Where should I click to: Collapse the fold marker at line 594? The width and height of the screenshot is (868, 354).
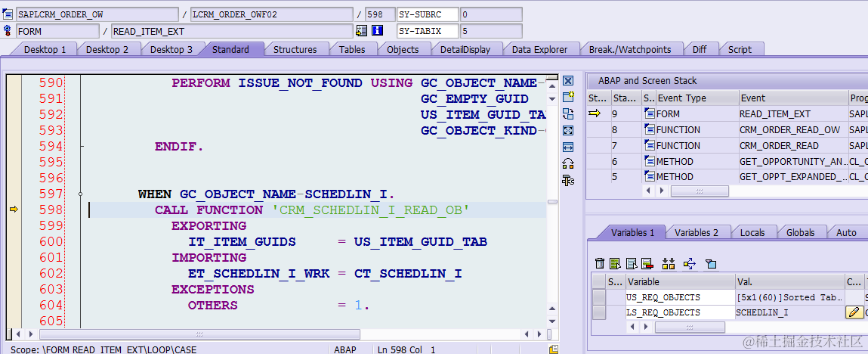82,146
